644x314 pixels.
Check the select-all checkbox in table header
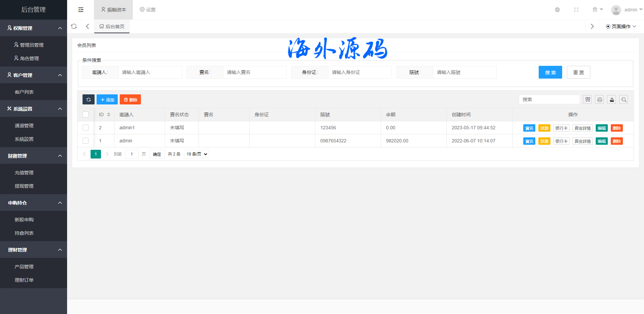pos(86,115)
